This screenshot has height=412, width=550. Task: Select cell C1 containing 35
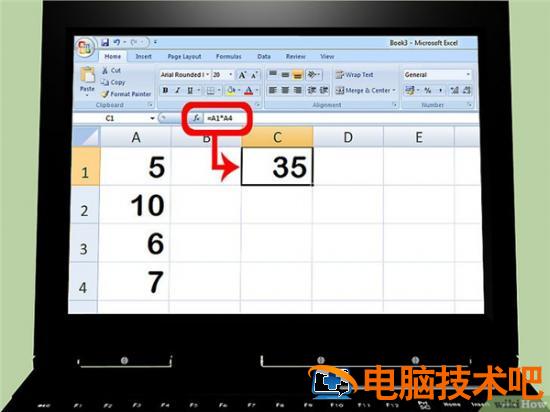coord(277,166)
